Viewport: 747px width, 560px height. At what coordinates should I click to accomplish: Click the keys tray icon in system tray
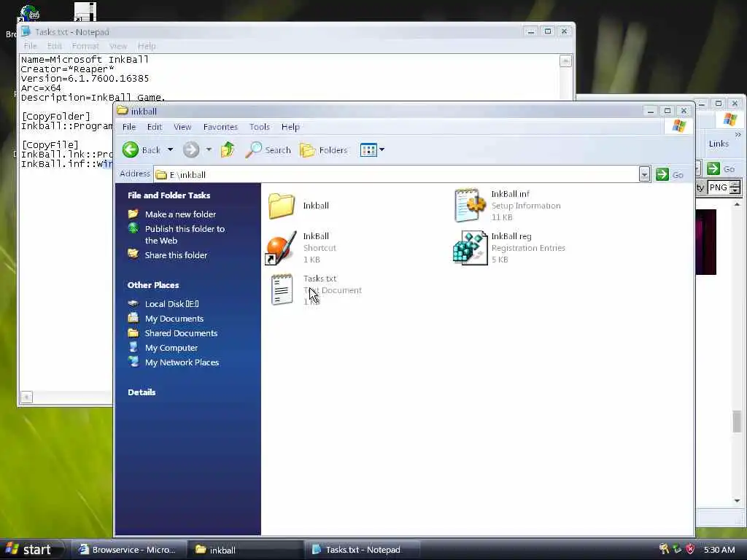click(x=664, y=550)
